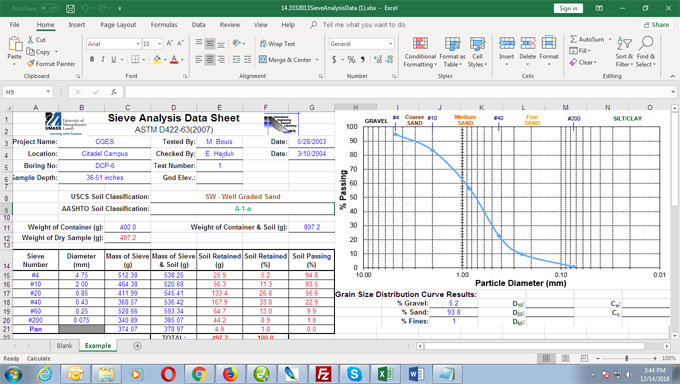Click Merge & Center

285,59
